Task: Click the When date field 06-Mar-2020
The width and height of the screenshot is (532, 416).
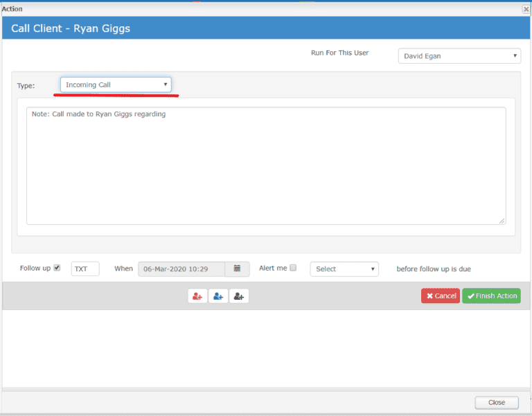Action: tap(181, 269)
